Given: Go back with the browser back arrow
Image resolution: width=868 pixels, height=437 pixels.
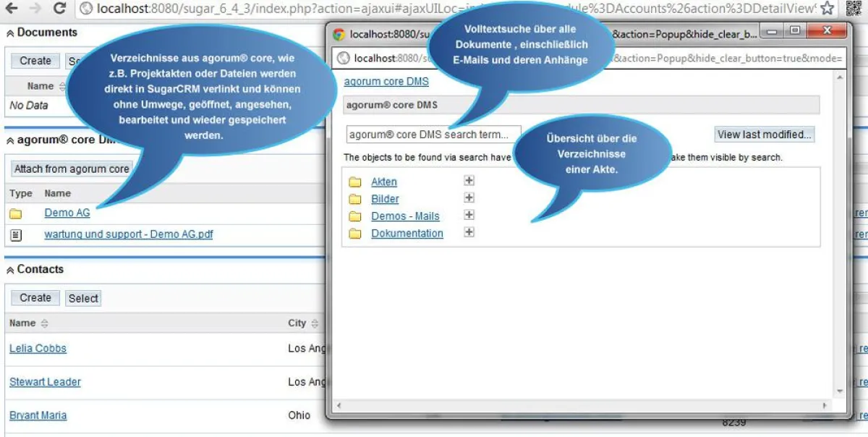Looking at the screenshot, I should pyautogui.click(x=12, y=9).
